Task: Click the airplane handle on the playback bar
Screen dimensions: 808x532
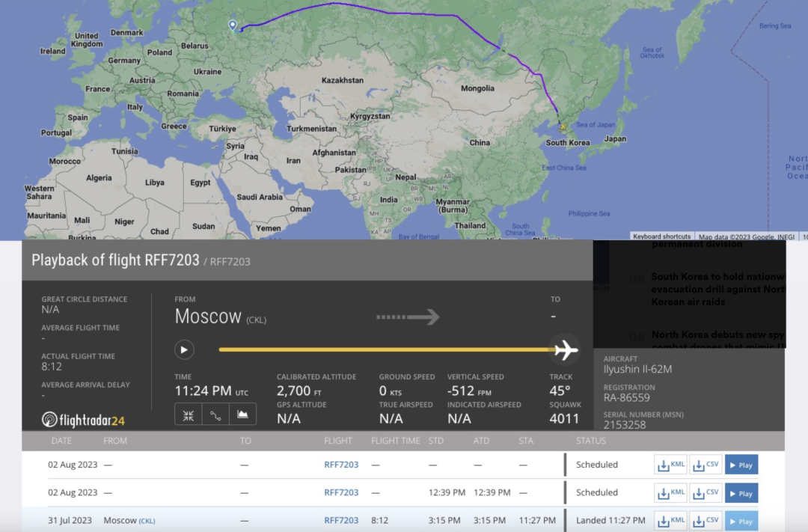Action: tap(566, 349)
